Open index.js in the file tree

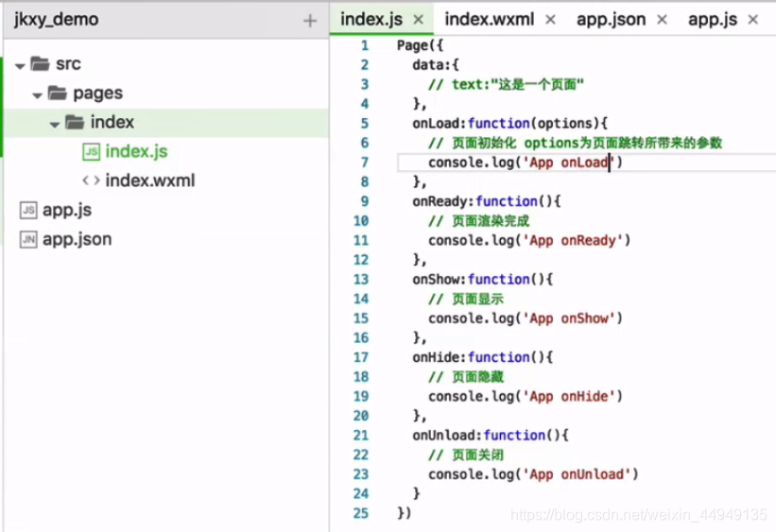(x=137, y=151)
